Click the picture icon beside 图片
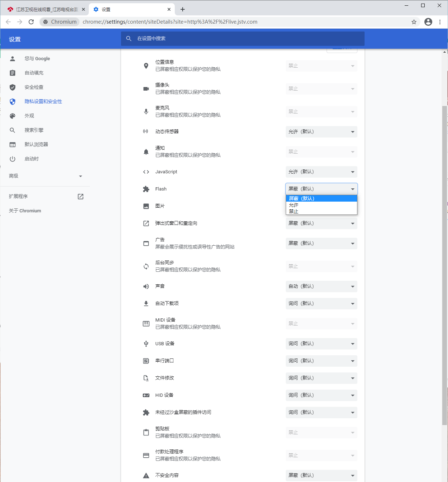448x482 pixels. pyautogui.click(x=146, y=206)
